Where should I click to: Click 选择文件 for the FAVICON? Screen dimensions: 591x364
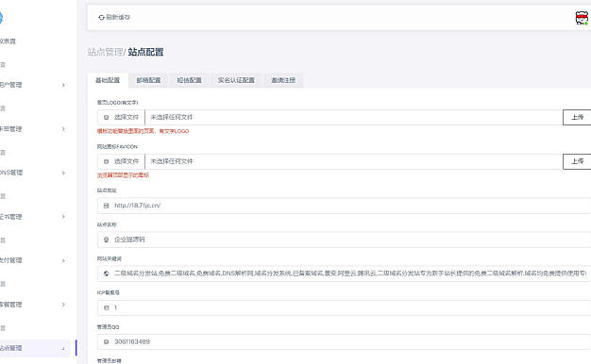pyautogui.click(x=121, y=161)
